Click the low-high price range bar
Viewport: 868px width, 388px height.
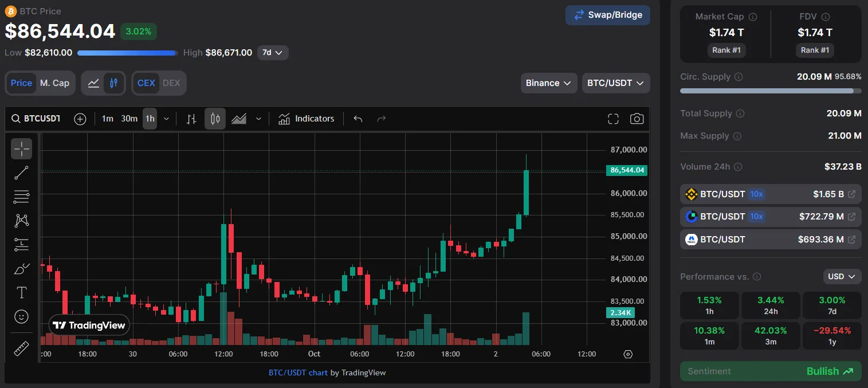coord(127,53)
